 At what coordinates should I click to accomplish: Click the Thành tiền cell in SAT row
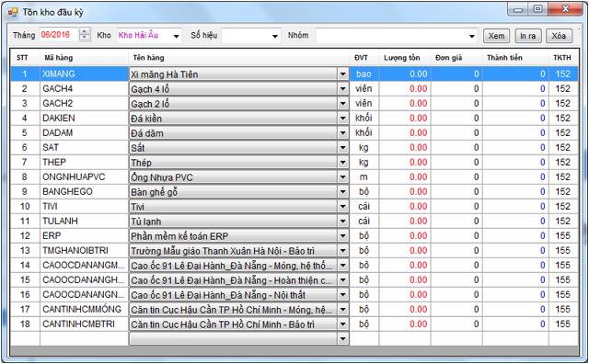(515, 147)
